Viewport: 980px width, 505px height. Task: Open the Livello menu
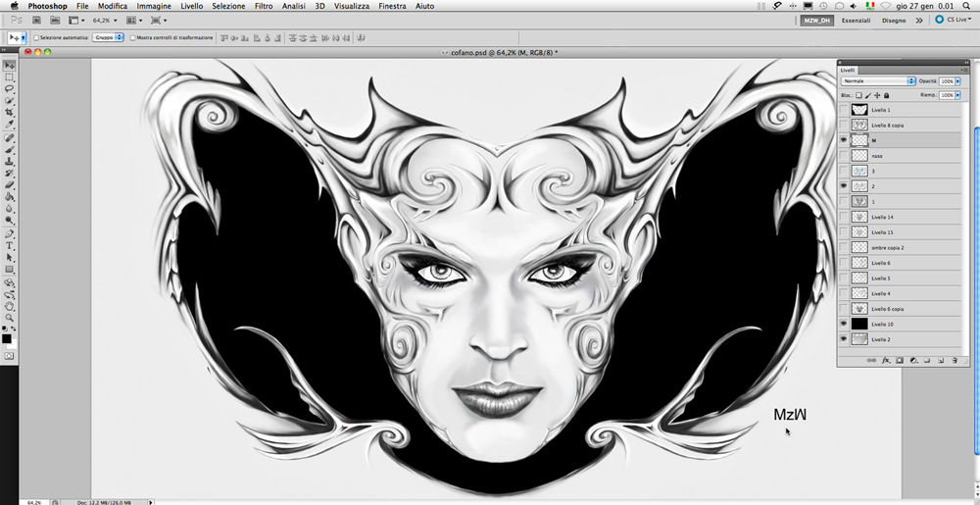192,6
